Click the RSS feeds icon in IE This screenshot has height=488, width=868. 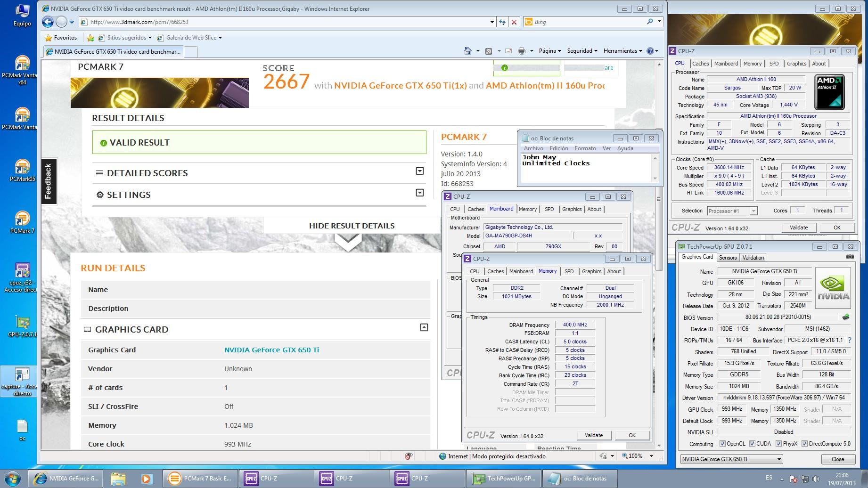(x=489, y=51)
